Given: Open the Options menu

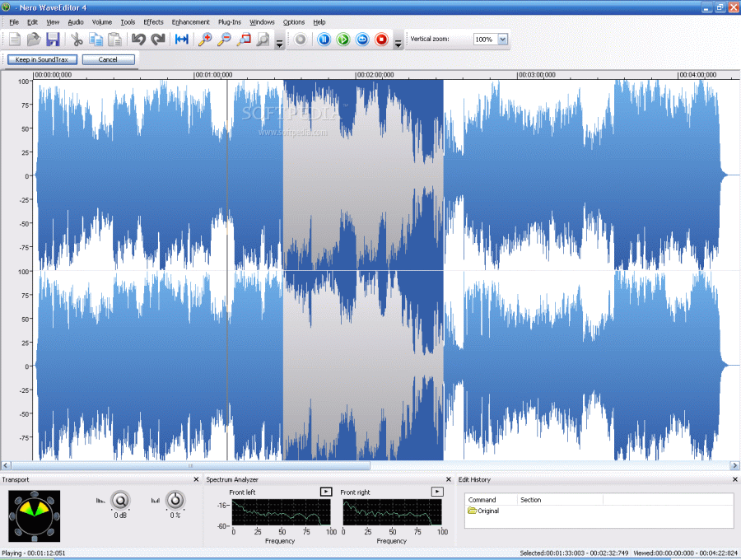Looking at the screenshot, I should point(293,22).
